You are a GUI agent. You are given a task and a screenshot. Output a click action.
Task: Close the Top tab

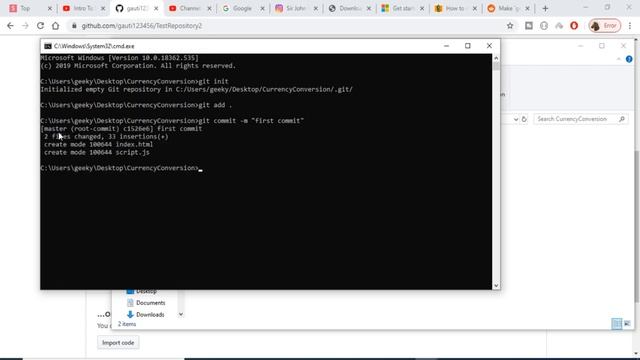tap(50, 8)
